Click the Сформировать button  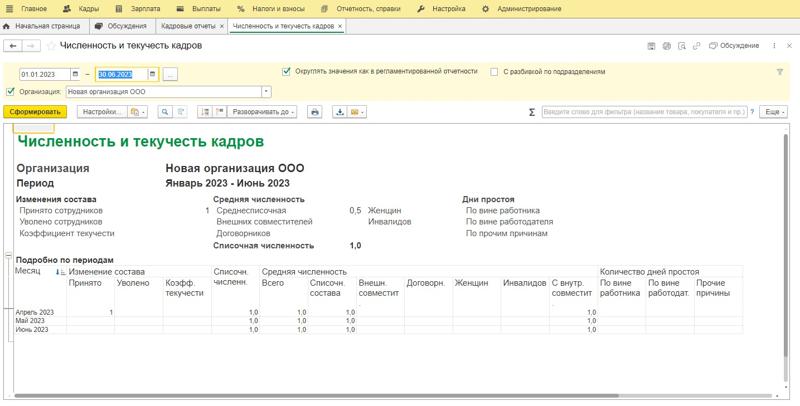point(35,112)
